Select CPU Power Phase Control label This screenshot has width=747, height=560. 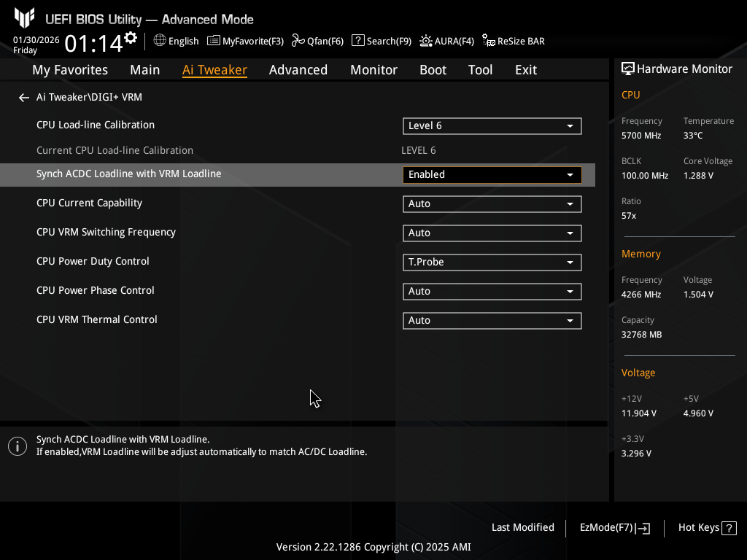point(96,290)
